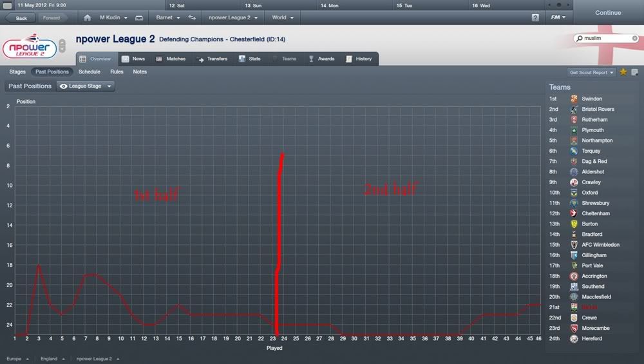This screenshot has width=644, height=364.
Task: Open the Schedule sub-tab
Action: pyautogui.click(x=89, y=72)
